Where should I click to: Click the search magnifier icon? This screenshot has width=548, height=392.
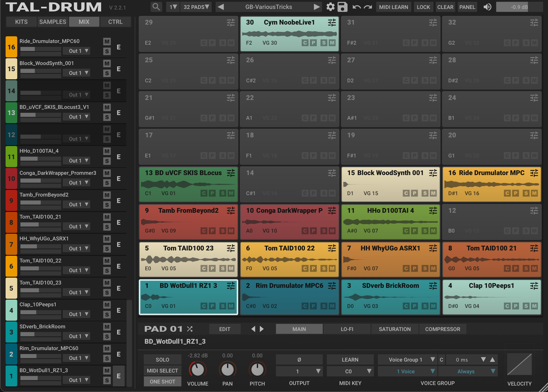[x=156, y=7]
